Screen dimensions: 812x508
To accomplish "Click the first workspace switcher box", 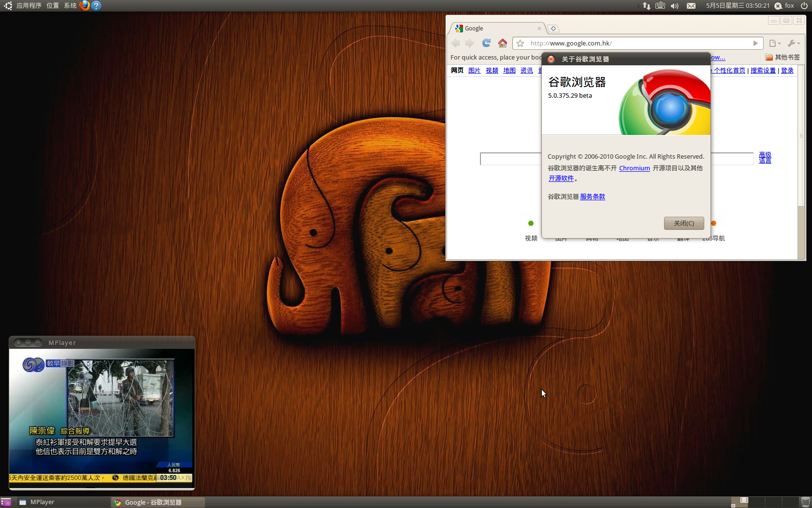I will point(740,502).
